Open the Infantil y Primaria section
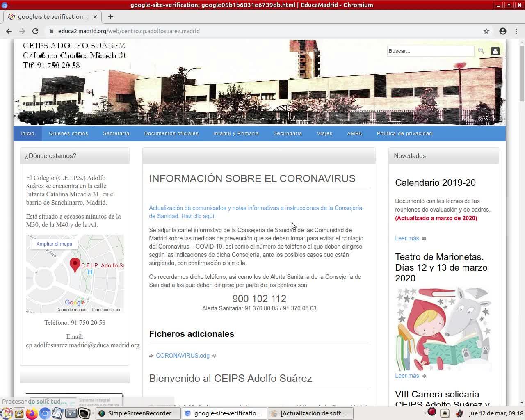 [236, 133]
